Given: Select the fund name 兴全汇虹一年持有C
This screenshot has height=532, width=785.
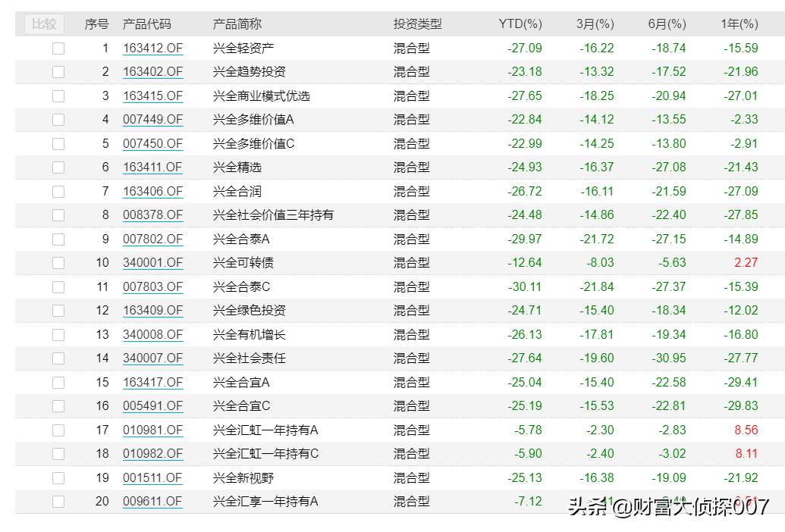Looking at the screenshot, I should tap(266, 454).
